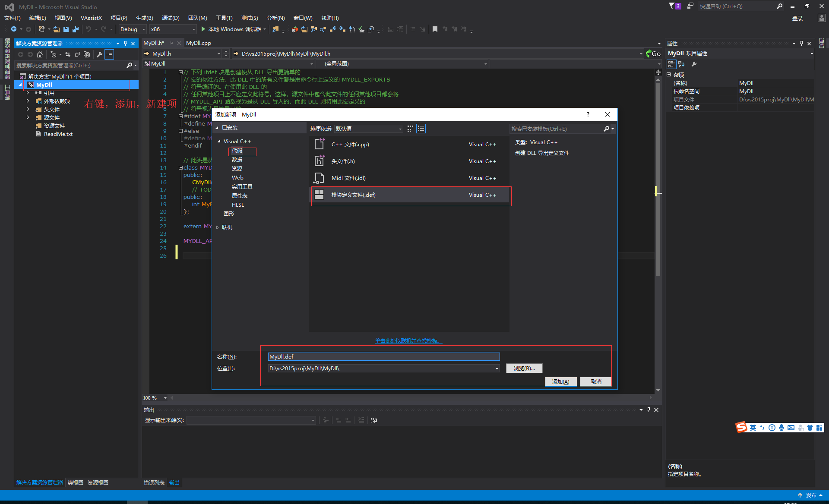Open Solution Explorer properties wrench icon

pyautogui.click(x=99, y=54)
